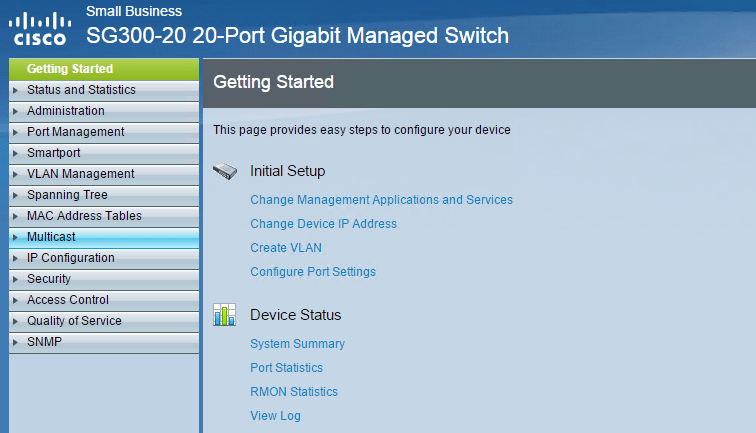Open the View Log link

(x=275, y=416)
